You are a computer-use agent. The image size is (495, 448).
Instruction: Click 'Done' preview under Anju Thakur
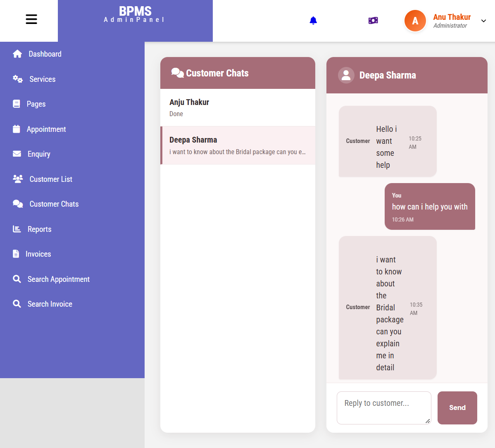point(176,114)
